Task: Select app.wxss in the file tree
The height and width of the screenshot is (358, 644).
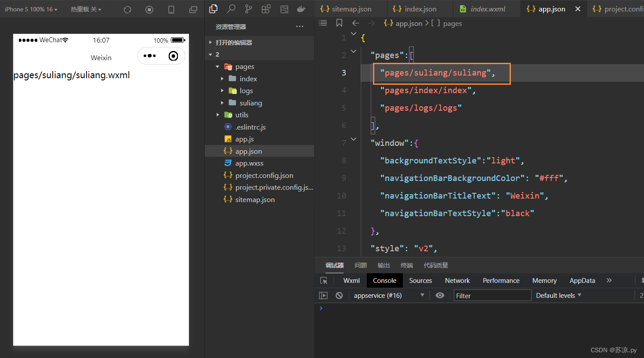Action: 249,163
